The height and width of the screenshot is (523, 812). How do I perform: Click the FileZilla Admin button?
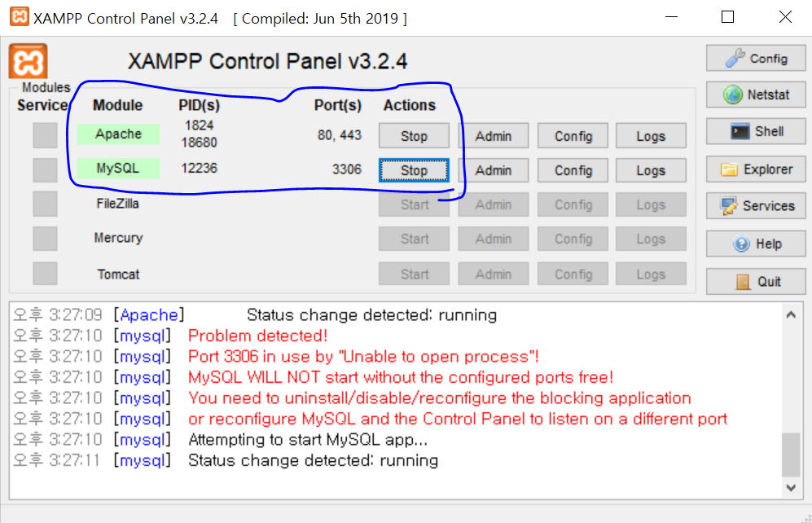pos(493,204)
